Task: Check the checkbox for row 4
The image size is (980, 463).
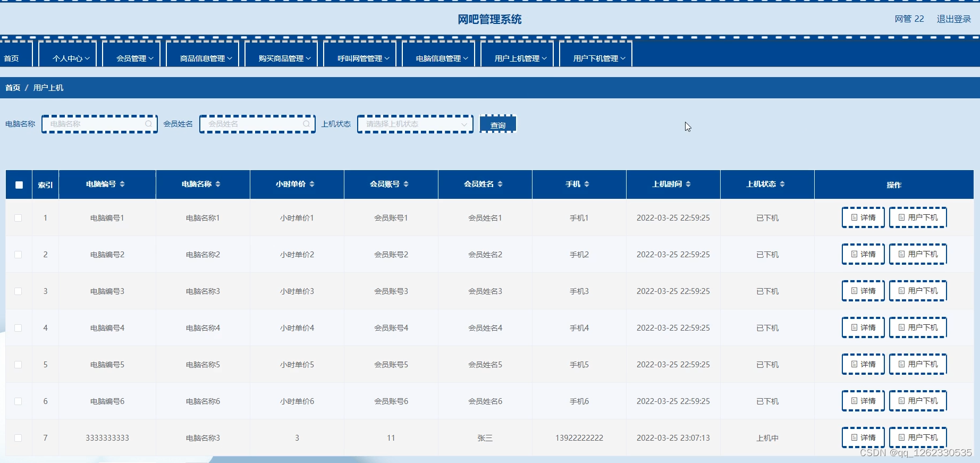Action: click(18, 328)
